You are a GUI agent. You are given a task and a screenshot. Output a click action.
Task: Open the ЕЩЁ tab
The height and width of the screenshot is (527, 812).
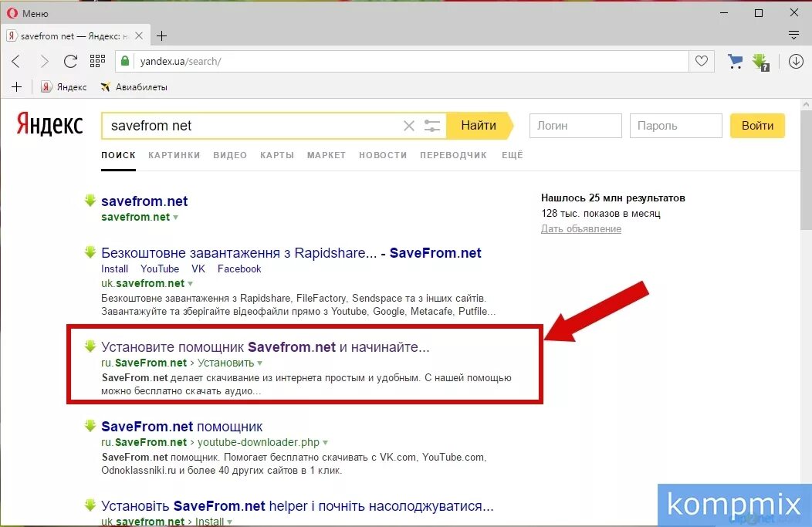click(x=513, y=155)
